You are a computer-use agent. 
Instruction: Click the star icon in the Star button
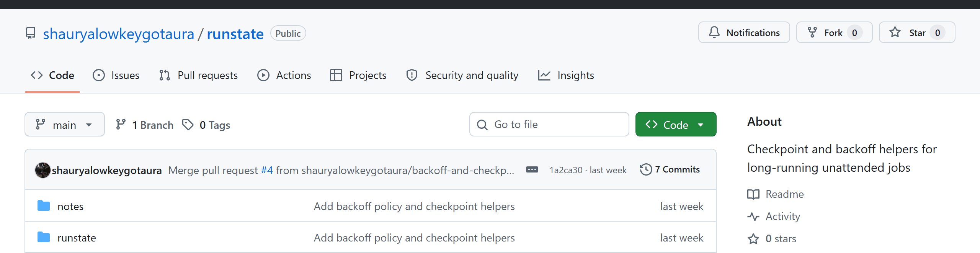[895, 33]
